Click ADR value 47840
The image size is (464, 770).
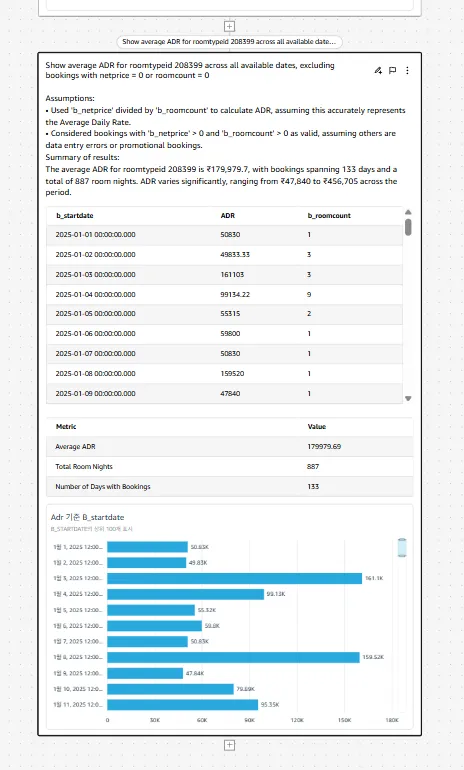[230, 393]
